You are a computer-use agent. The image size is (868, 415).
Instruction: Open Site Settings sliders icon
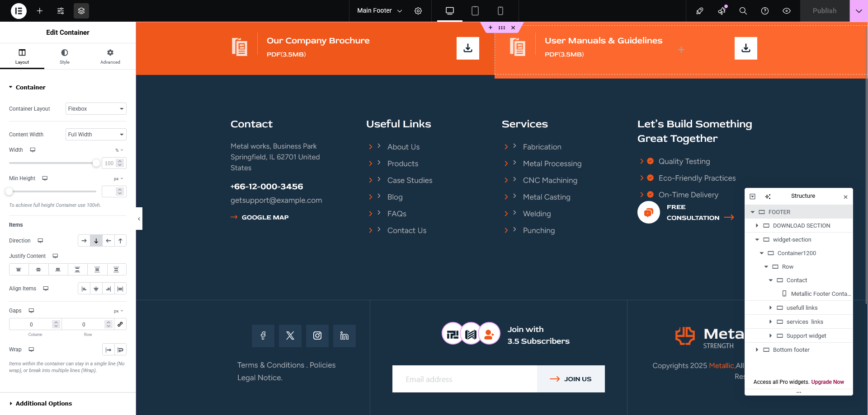[61, 11]
